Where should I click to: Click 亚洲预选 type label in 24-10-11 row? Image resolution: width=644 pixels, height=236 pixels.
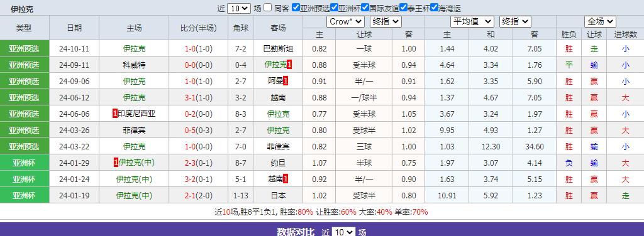25,49
